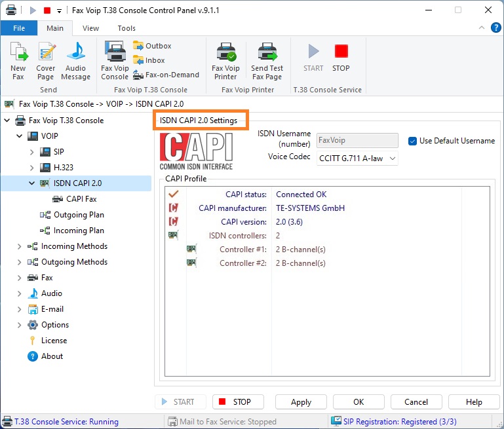Screen dimensions: 504x429
Task: Launch the Fax Voip Console
Action: tap(115, 61)
